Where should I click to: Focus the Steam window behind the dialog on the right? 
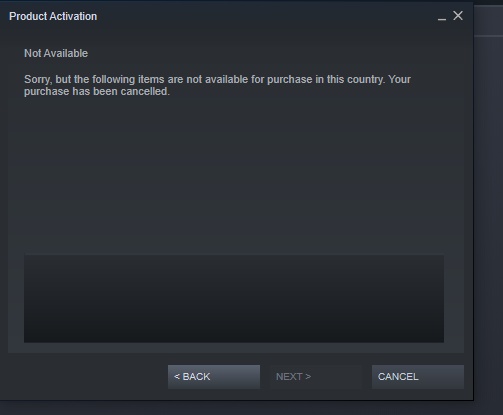pyautogui.click(x=488, y=217)
